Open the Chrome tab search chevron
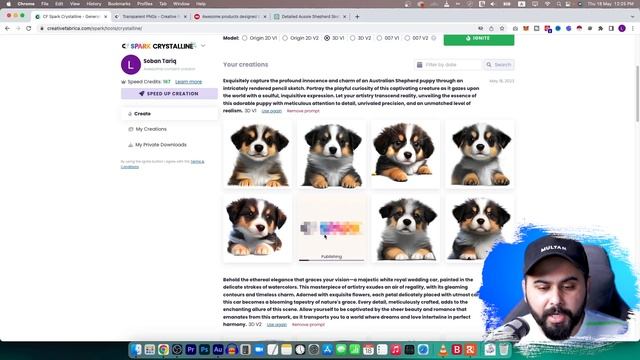Screen dimensions: 640x360 632,17
